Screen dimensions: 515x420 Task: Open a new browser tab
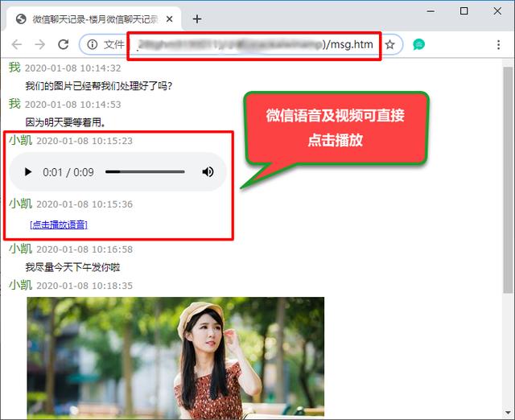(197, 19)
